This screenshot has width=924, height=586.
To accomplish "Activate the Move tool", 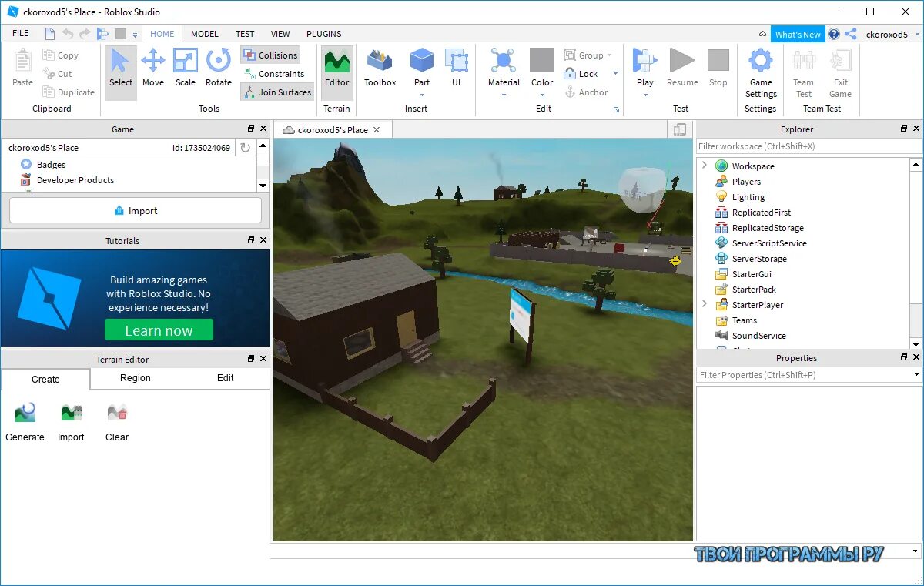I will (x=153, y=69).
